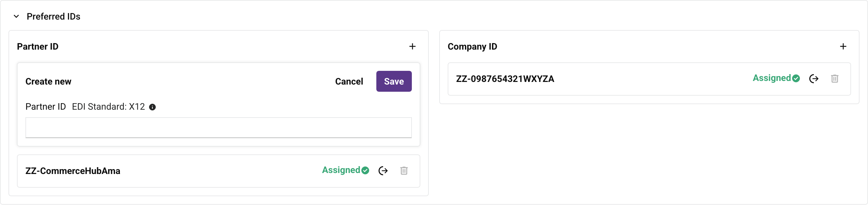Click the plus icon to add Partner ID
This screenshot has width=868, height=205.
[x=413, y=47]
